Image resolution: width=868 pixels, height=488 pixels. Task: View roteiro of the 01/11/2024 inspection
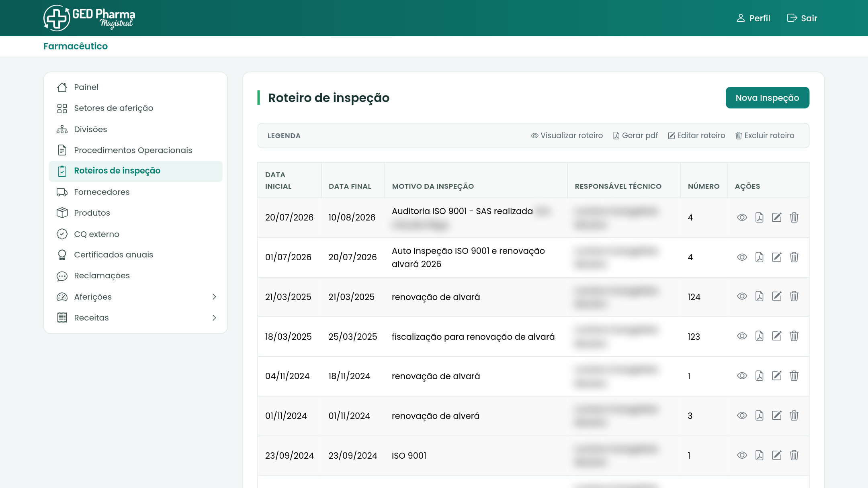pos(742,416)
